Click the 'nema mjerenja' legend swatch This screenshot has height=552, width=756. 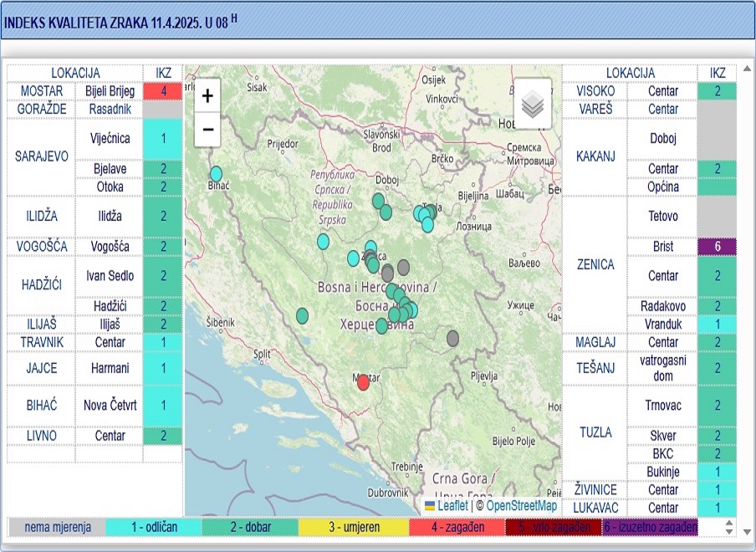(58, 527)
